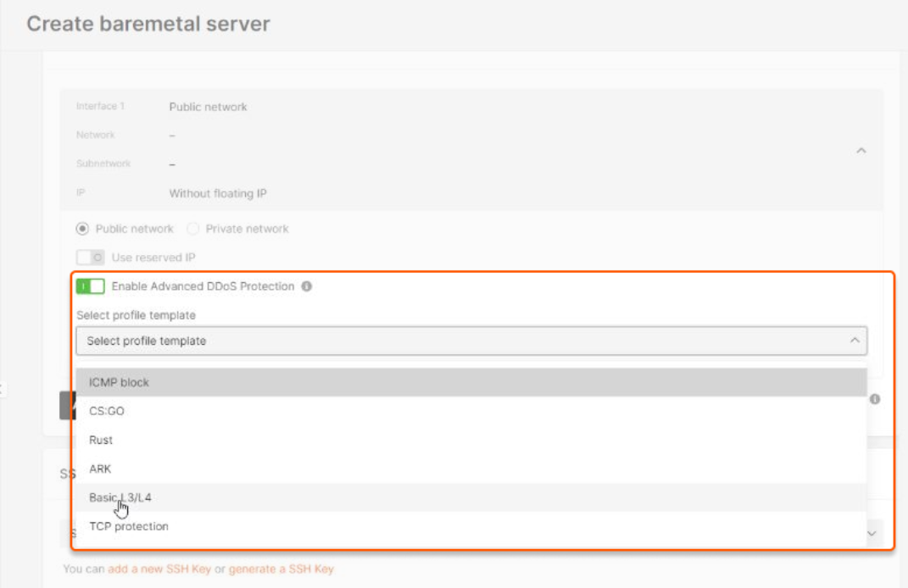908x588 pixels.
Task: Click the info icon at right edge
Action: pyautogui.click(x=875, y=399)
